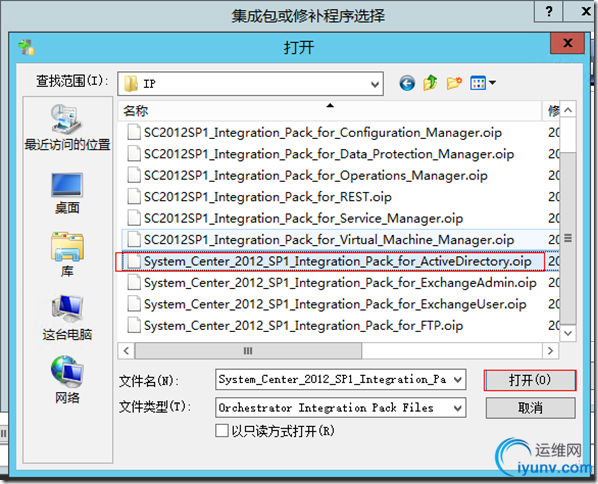Select SC2012SP1_Integration_Pack_for_Configuration_Manager.oip file name
Screen dimensions: 598x484
323,132
